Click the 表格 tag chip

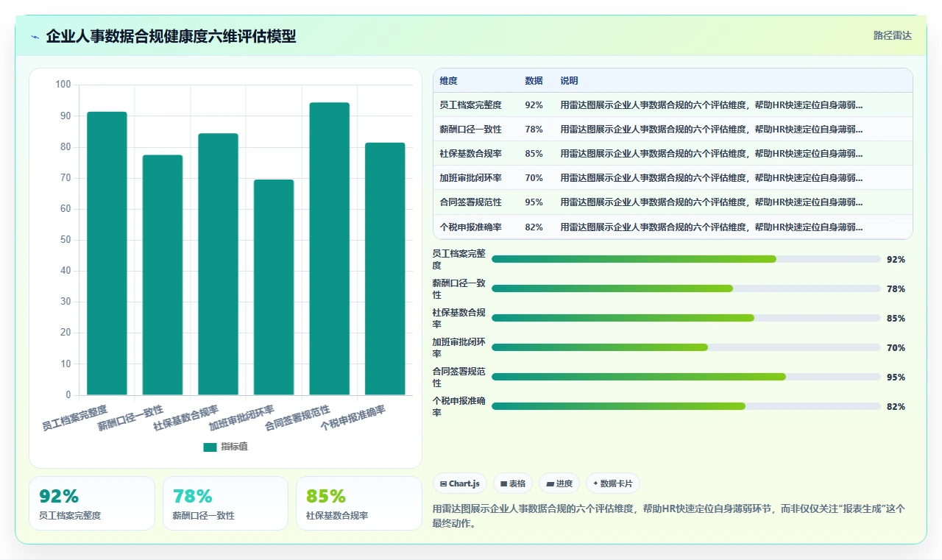coord(513,483)
